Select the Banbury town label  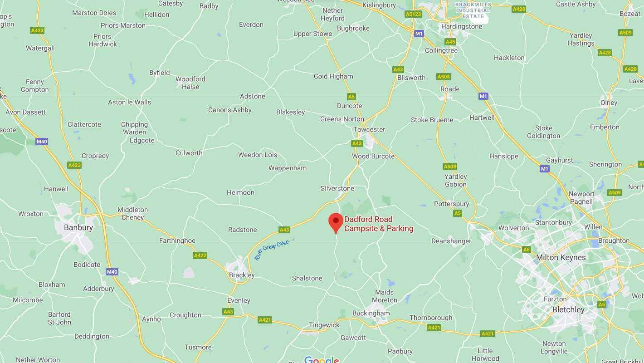(x=78, y=228)
